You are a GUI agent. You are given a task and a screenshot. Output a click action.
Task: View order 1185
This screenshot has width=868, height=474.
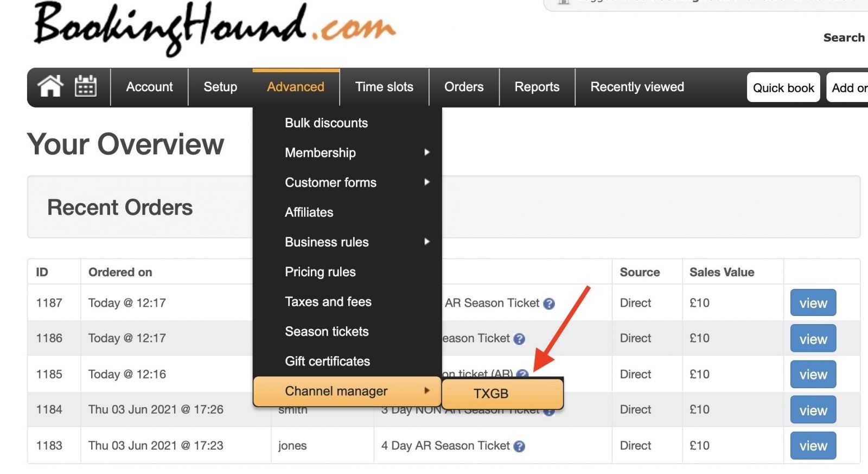tap(813, 375)
